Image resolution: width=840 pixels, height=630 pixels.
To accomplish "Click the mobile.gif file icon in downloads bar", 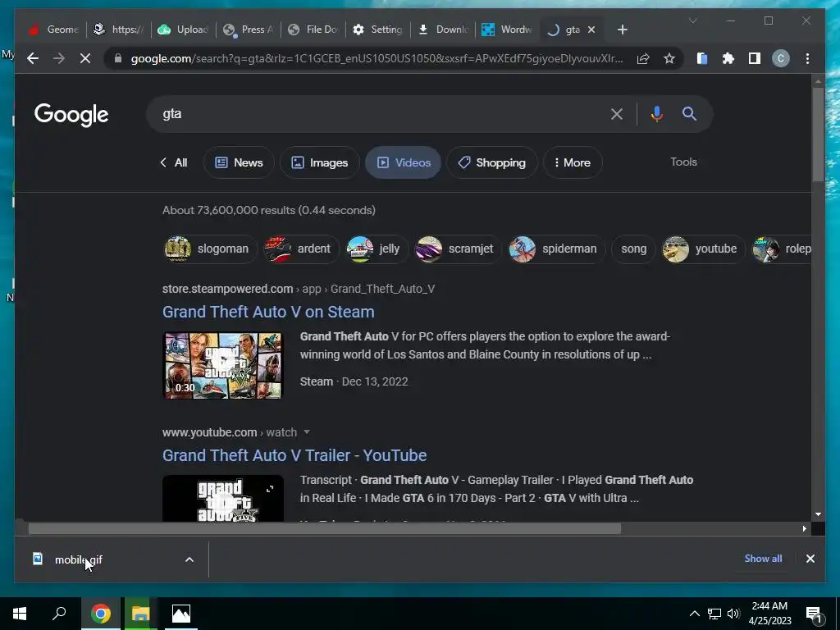I will tap(38, 559).
